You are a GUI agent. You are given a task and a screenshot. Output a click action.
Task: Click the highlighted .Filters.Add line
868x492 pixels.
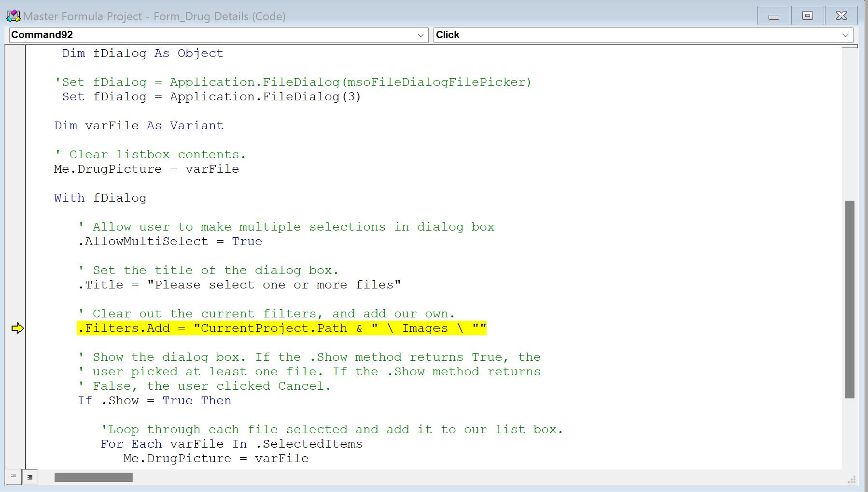282,328
